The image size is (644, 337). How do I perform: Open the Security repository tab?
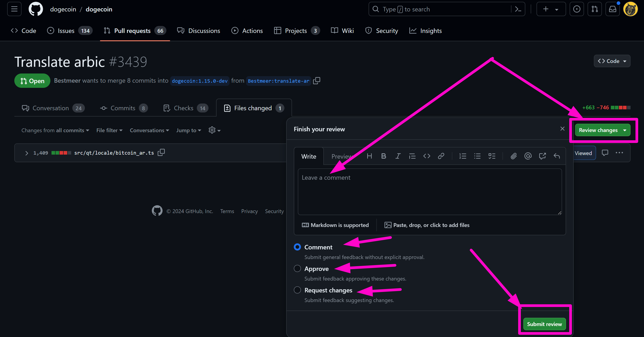point(382,30)
